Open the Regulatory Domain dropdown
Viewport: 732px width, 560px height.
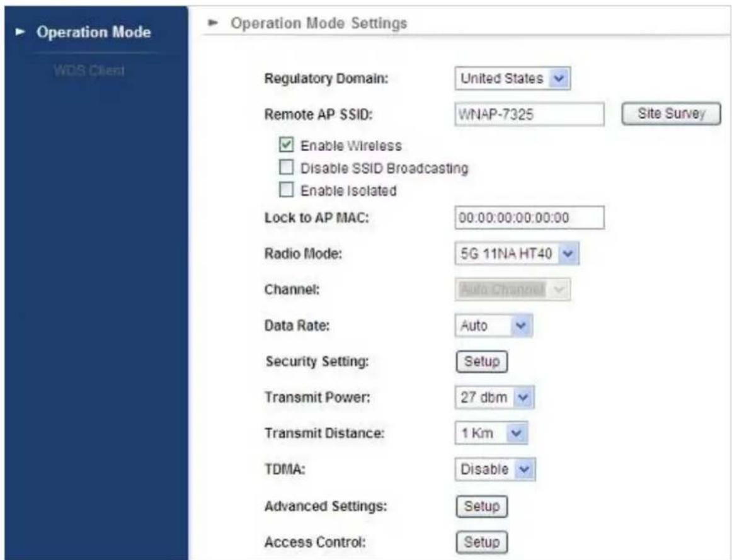[513, 78]
